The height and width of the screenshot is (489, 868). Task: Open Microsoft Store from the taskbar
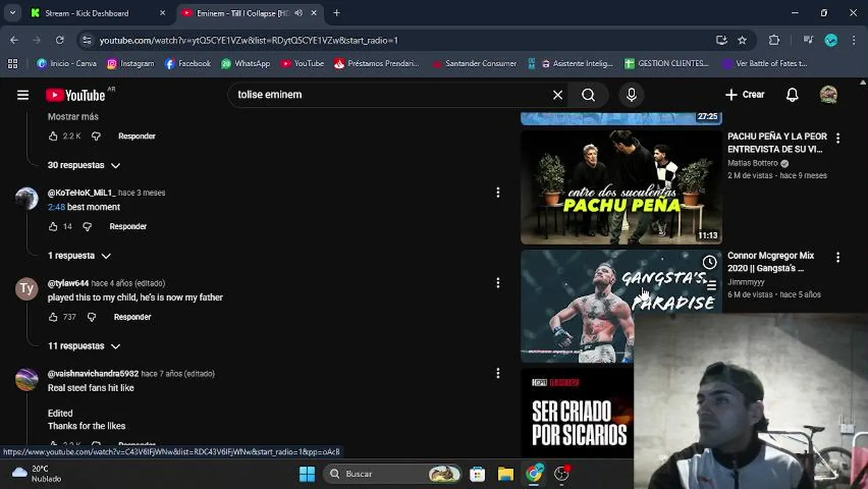pyautogui.click(x=477, y=473)
